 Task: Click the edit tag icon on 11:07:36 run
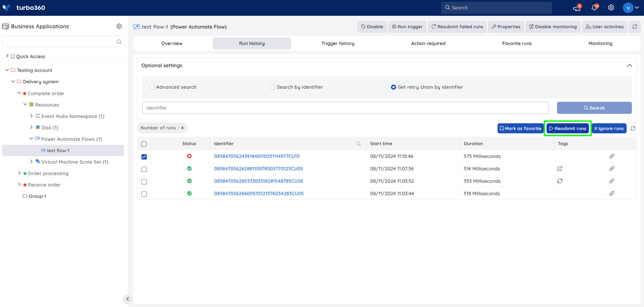click(x=560, y=169)
